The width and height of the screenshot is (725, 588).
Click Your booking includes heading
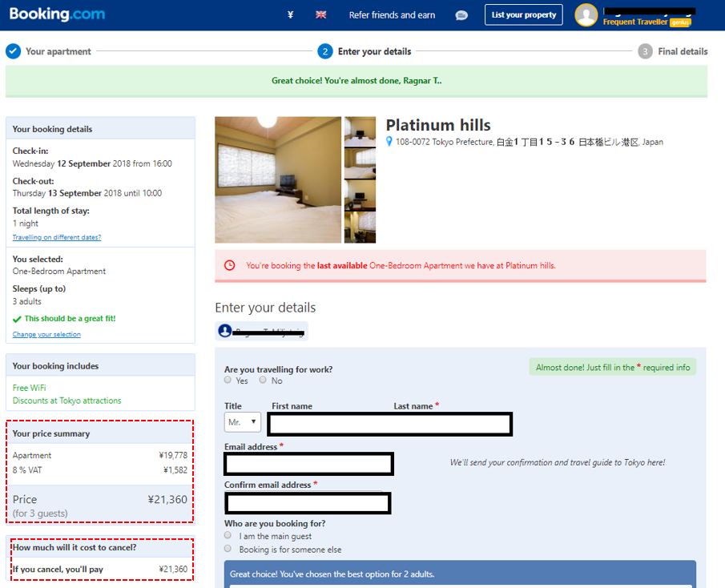pos(55,365)
